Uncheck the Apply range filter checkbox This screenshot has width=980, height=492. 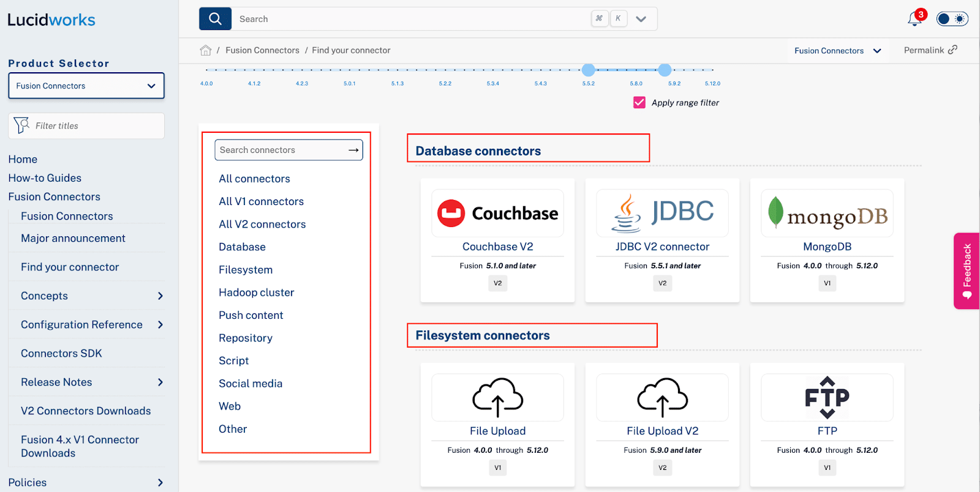(x=639, y=102)
